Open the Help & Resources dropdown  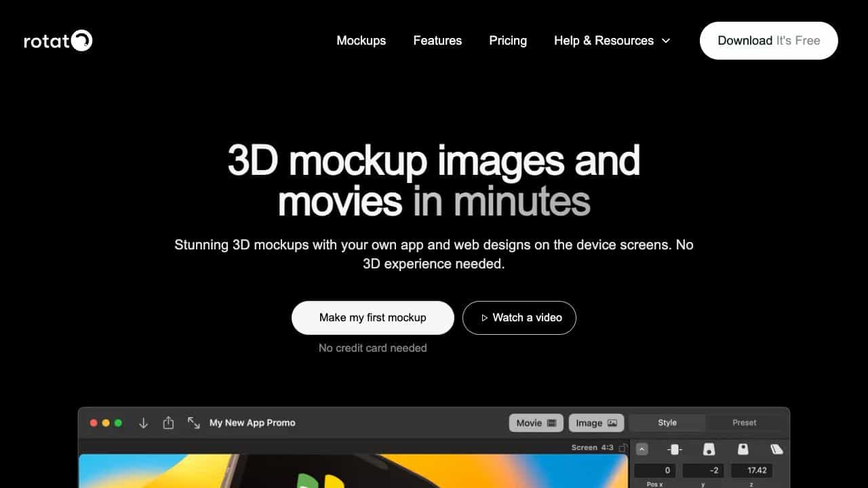click(x=612, y=41)
